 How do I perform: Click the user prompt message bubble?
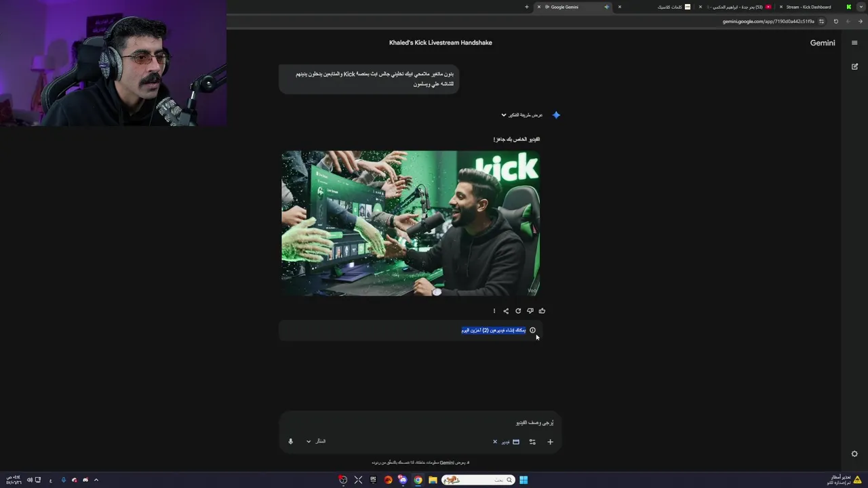pyautogui.click(x=370, y=79)
